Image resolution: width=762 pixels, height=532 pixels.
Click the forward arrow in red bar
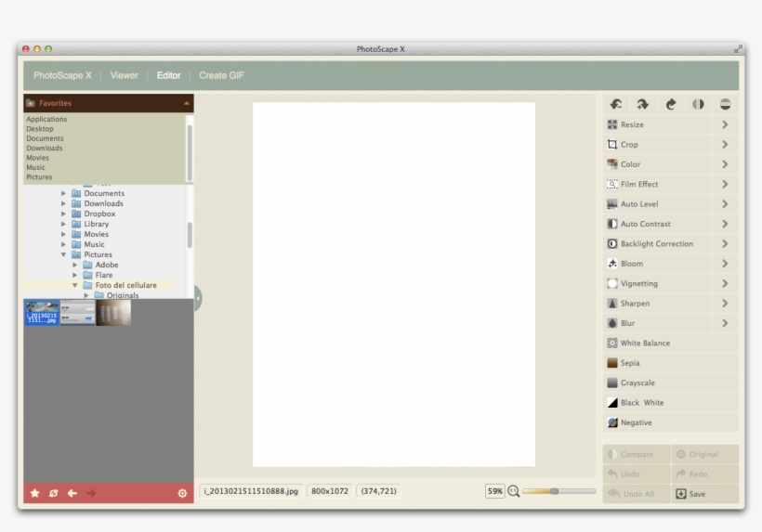[91, 493]
